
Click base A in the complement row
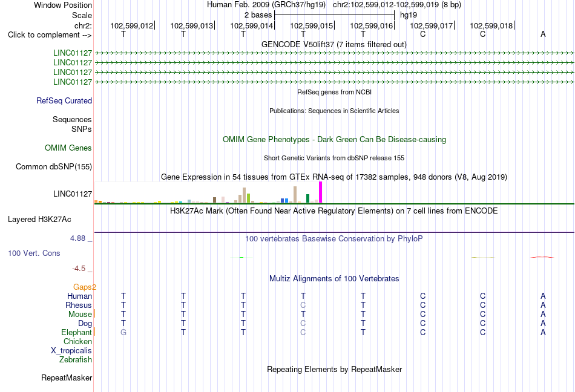click(x=543, y=34)
